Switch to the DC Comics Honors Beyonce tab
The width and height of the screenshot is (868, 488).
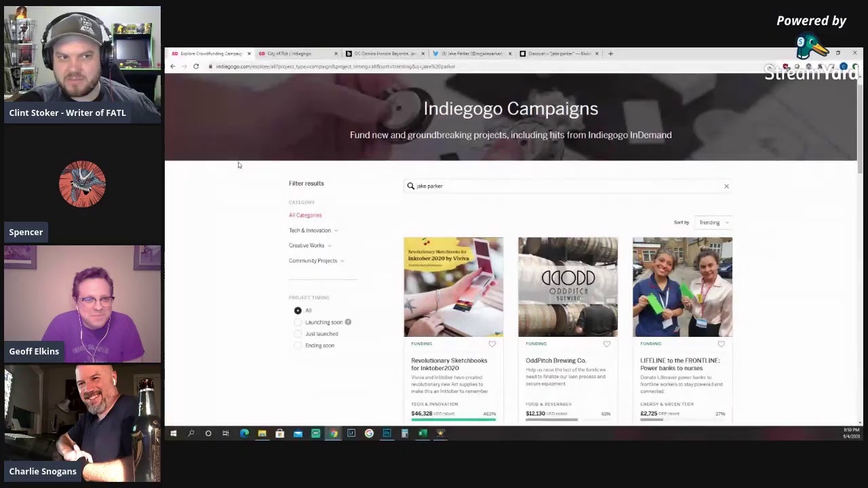[383, 54]
